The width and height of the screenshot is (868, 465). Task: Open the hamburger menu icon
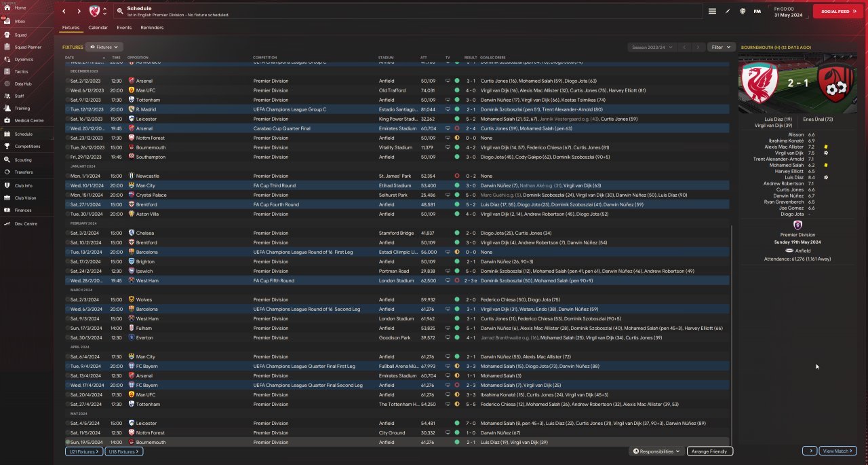click(x=712, y=11)
